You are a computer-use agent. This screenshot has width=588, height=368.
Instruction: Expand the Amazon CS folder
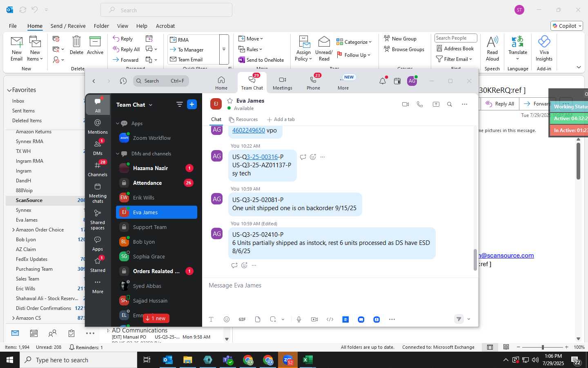(13, 318)
